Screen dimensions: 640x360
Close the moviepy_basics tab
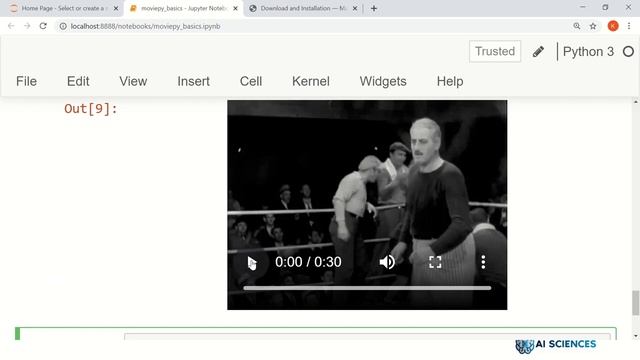click(235, 8)
